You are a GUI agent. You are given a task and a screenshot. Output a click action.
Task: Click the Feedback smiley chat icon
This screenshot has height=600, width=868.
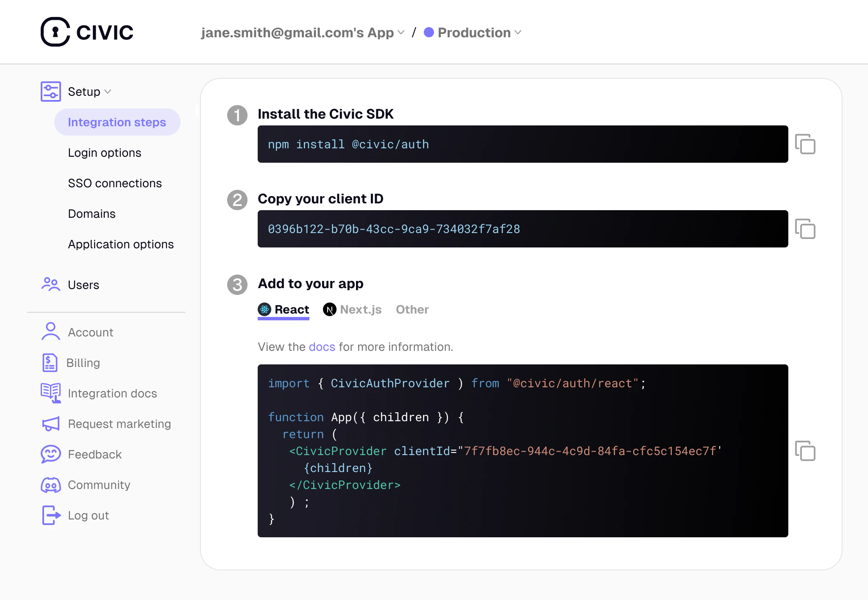point(50,454)
